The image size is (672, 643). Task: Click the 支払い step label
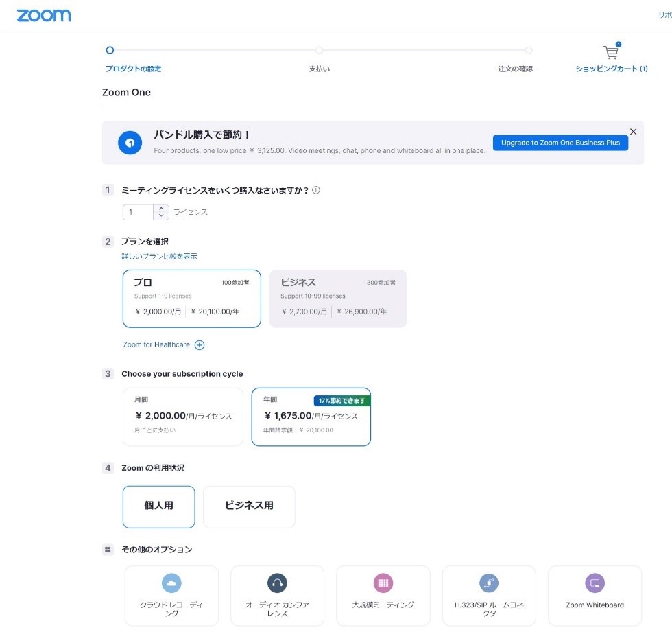320,69
